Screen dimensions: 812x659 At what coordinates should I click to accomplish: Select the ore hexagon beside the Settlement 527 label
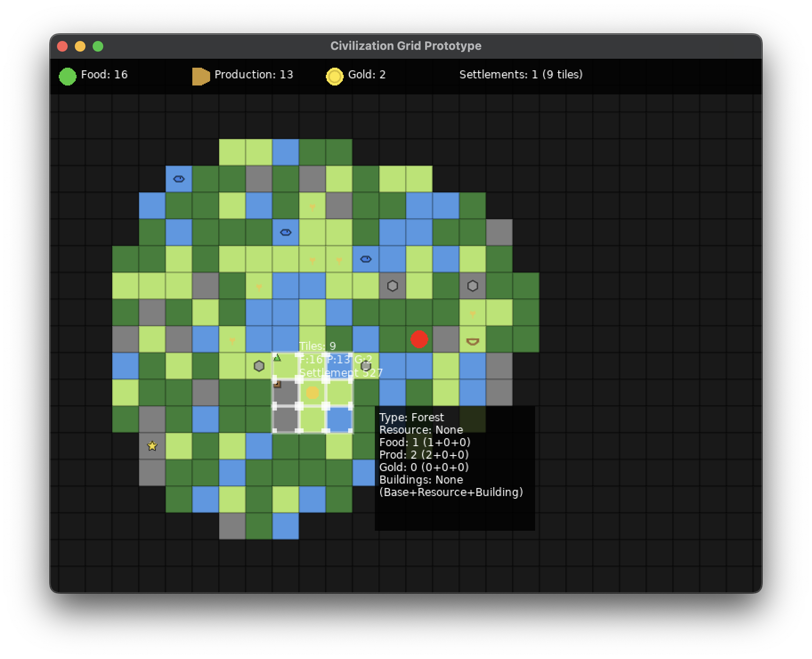pyautogui.click(x=365, y=366)
